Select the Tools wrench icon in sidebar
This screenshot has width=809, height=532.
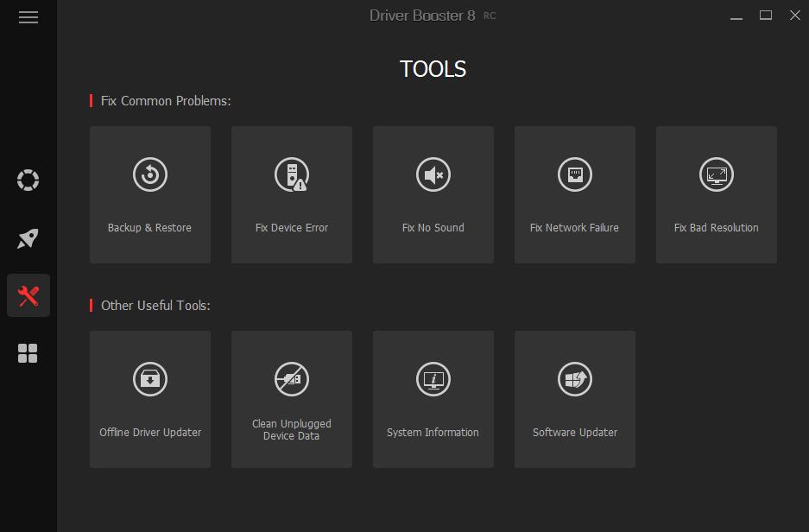(28, 294)
